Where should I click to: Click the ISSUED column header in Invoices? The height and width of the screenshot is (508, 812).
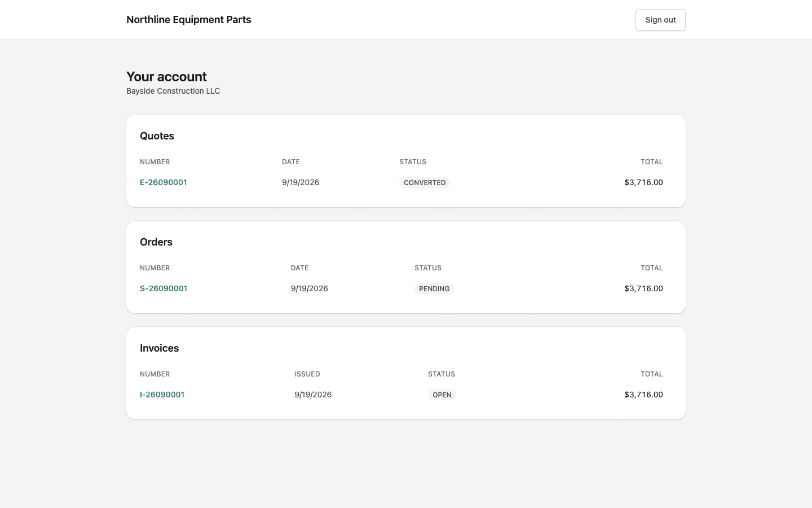[307, 374]
